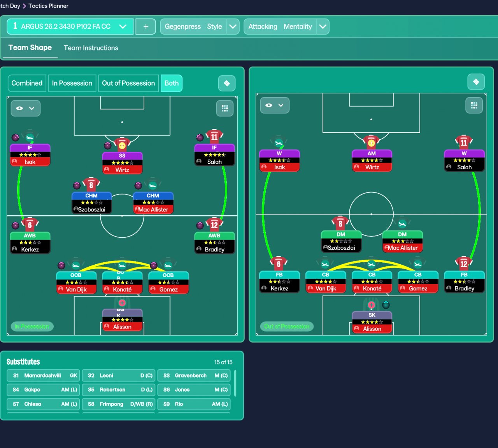Click Wirtz's shirt icon in possession
498x448 pixels.
click(122, 145)
